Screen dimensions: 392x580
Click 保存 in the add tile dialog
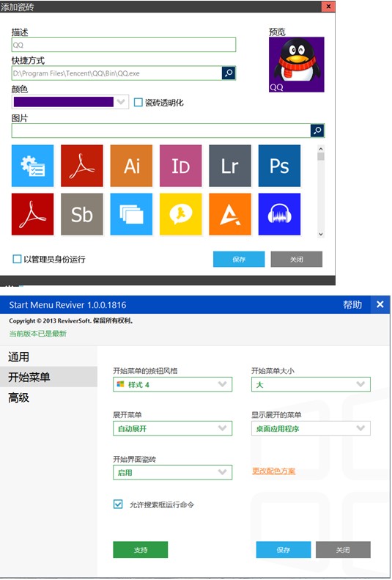tap(239, 260)
